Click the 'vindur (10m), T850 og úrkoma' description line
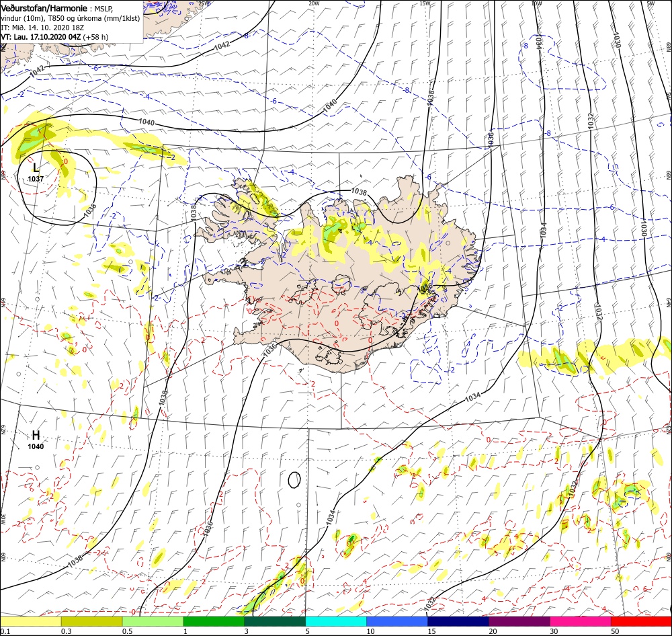The width and height of the screenshot is (672, 636). pyautogui.click(x=71, y=18)
